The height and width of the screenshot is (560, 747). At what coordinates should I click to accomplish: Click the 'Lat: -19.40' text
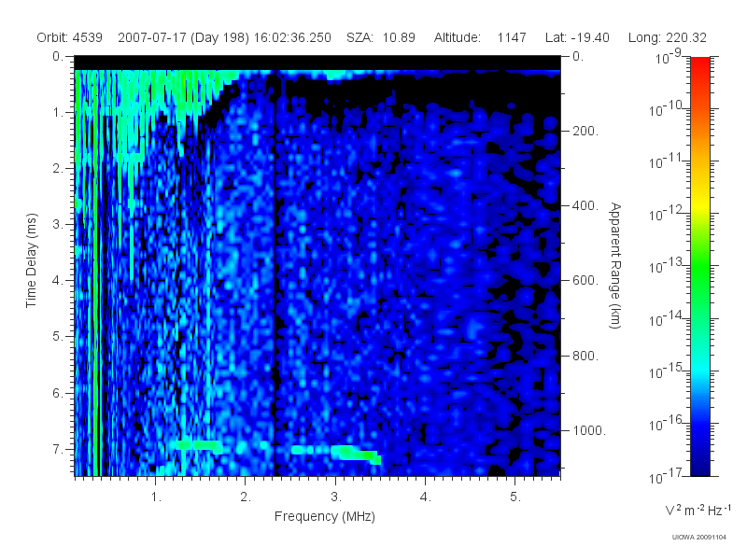tap(577, 37)
